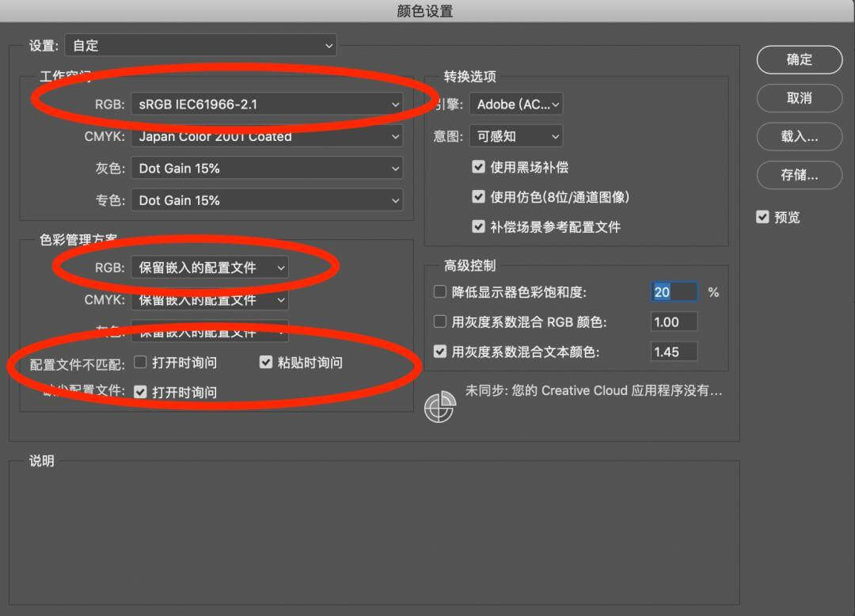
Task: Click the 转换选项 section label
Action: click(469, 77)
